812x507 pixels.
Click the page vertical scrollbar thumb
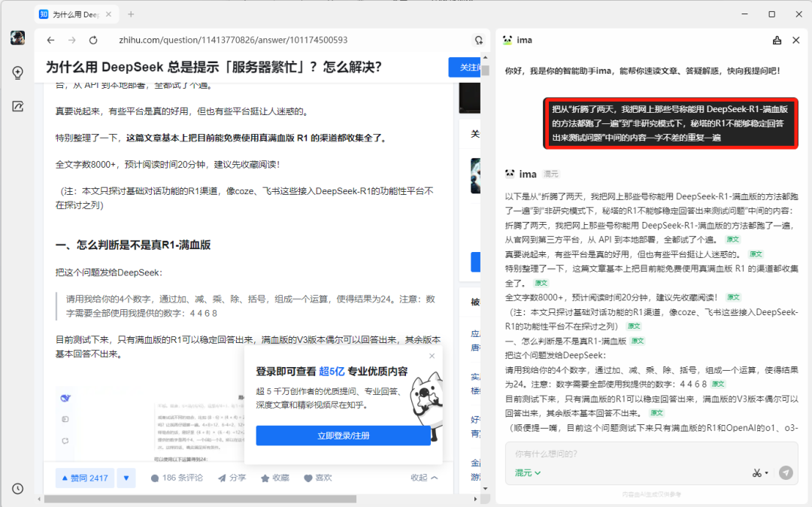485,71
